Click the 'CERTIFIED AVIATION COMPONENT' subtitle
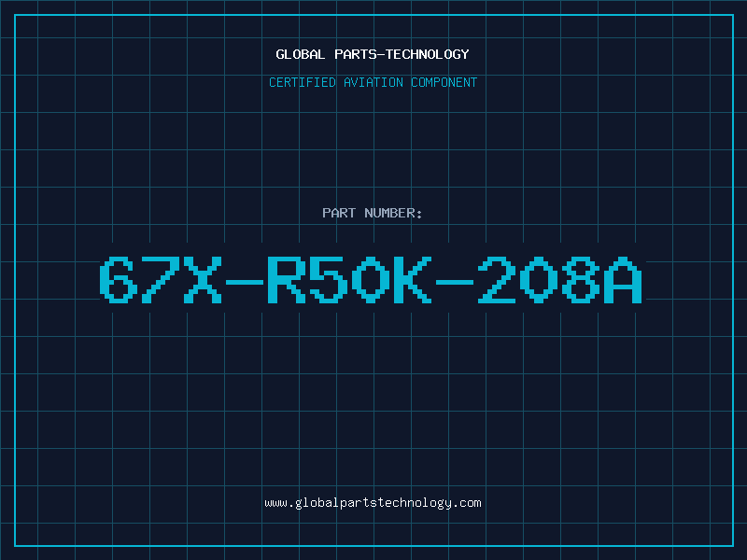The image size is (747, 560). click(373, 82)
